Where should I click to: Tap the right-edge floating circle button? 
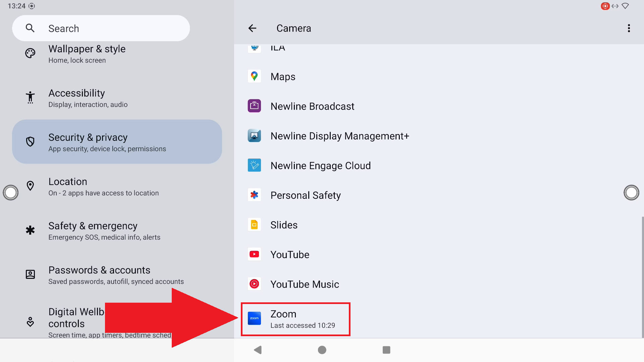click(x=631, y=193)
